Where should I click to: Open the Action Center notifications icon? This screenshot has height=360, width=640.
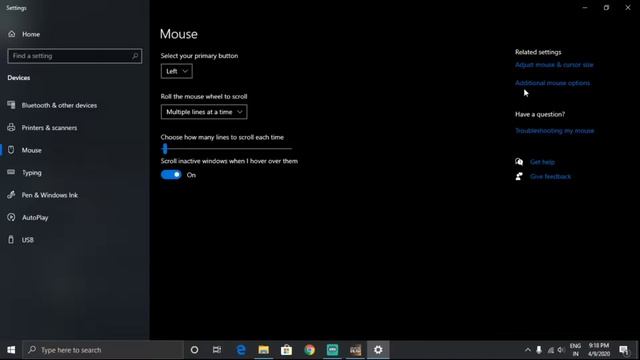[624, 350]
